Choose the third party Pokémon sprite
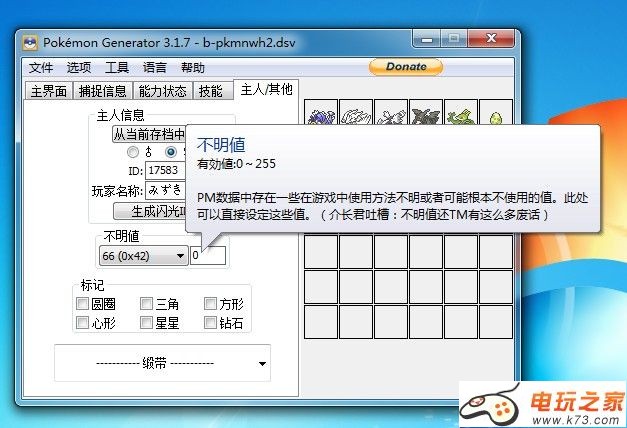The image size is (627, 428). [390, 117]
